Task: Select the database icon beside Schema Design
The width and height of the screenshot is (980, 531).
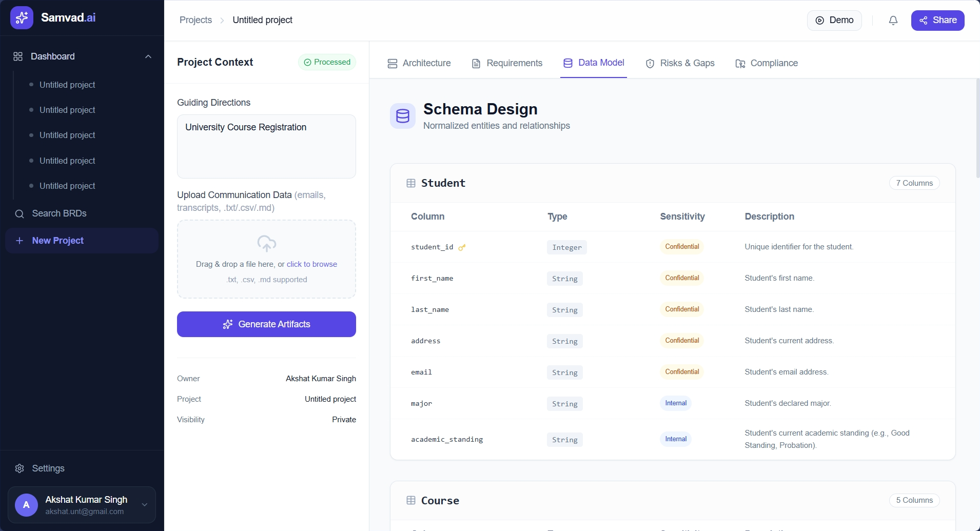Action: point(402,116)
